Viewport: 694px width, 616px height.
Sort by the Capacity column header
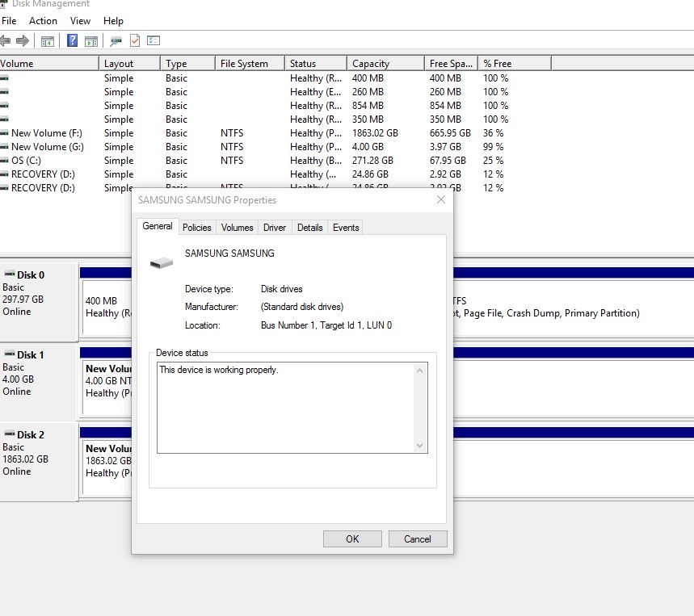(385, 63)
